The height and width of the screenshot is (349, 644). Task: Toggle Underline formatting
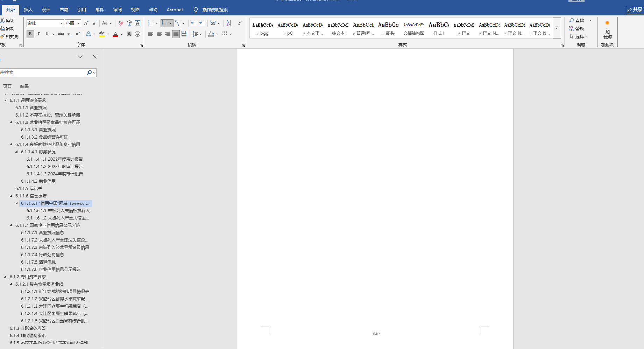[47, 34]
